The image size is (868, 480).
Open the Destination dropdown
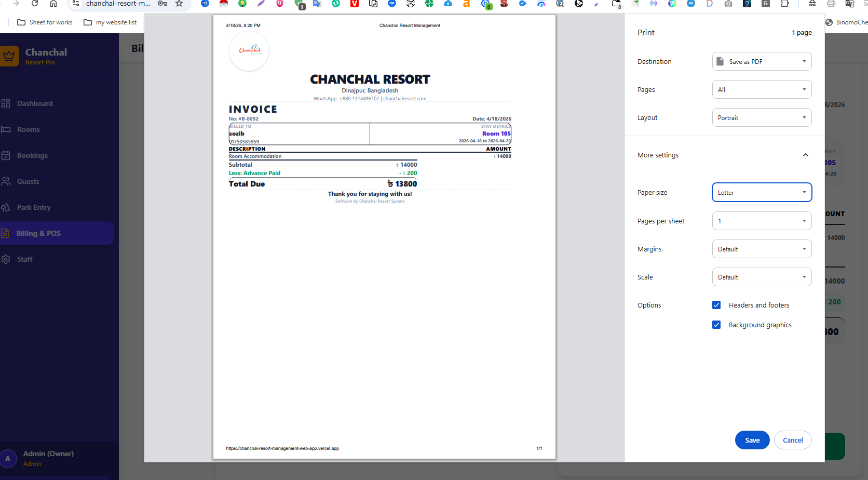click(762, 61)
